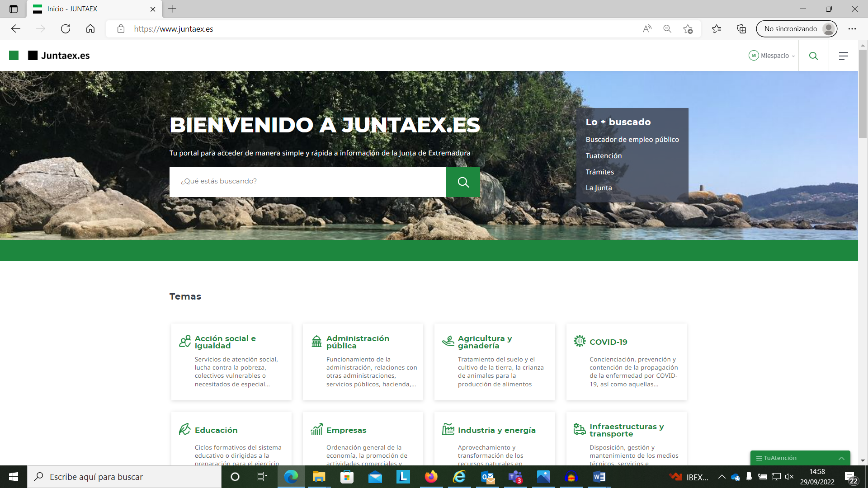Select the Inicio - JUNTAEX browser tab
Viewport: 868px width, 488px height.
click(x=94, y=9)
